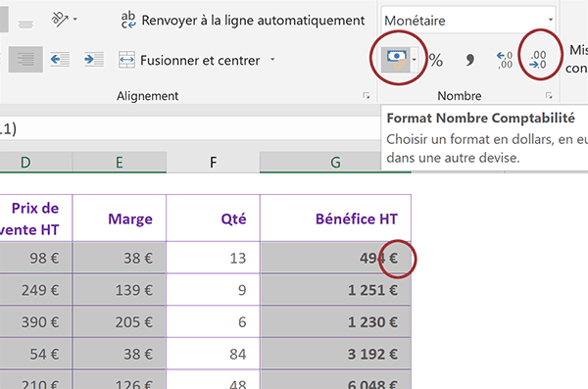Select quantity cell with 84

213,354
